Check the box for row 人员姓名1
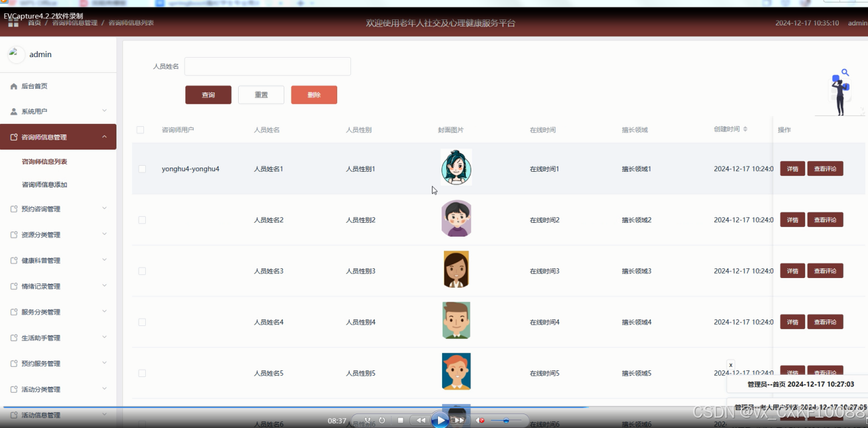This screenshot has height=428, width=868. coord(142,169)
